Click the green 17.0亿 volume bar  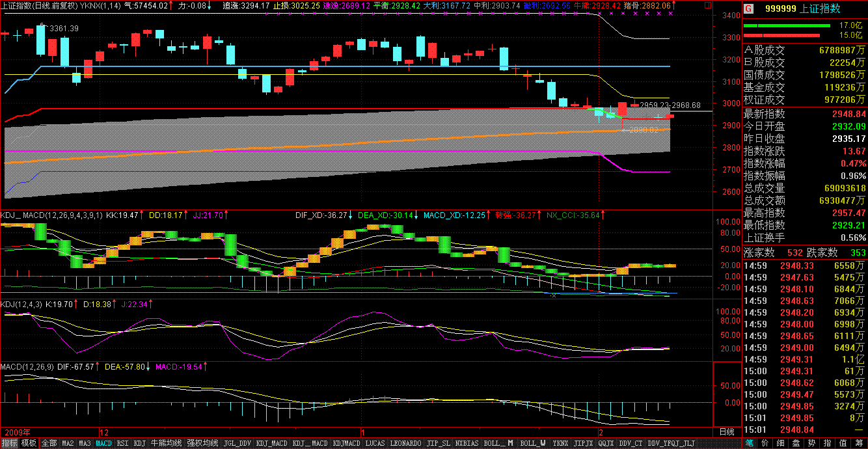787,26
